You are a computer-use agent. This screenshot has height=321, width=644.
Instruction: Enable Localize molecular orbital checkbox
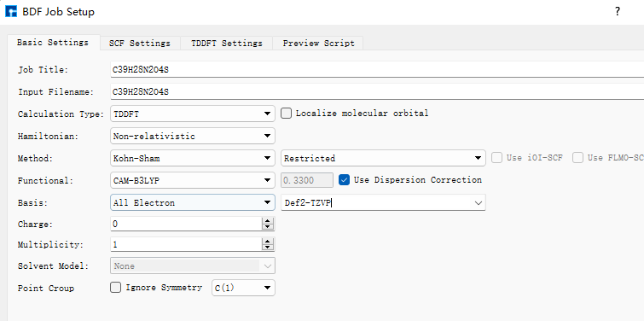tap(287, 114)
